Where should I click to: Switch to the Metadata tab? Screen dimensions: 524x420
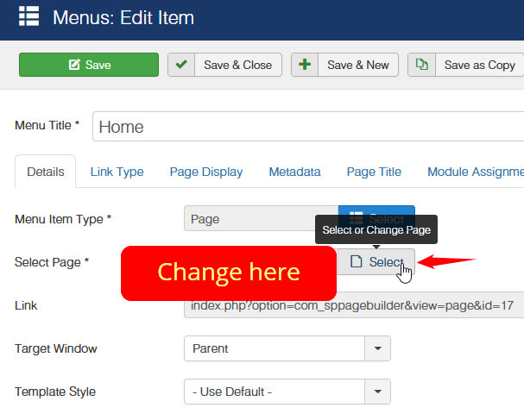pyautogui.click(x=294, y=172)
